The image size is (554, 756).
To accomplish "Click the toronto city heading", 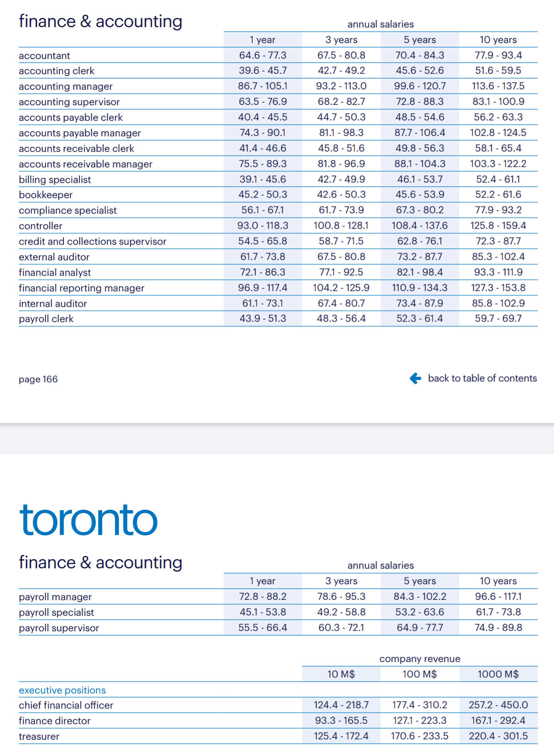I will pyautogui.click(x=88, y=520).
